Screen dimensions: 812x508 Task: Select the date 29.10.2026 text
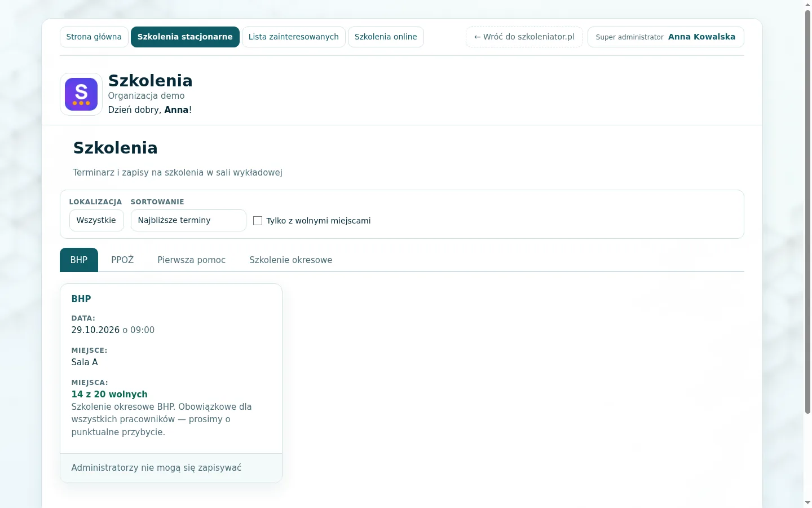[95, 330]
